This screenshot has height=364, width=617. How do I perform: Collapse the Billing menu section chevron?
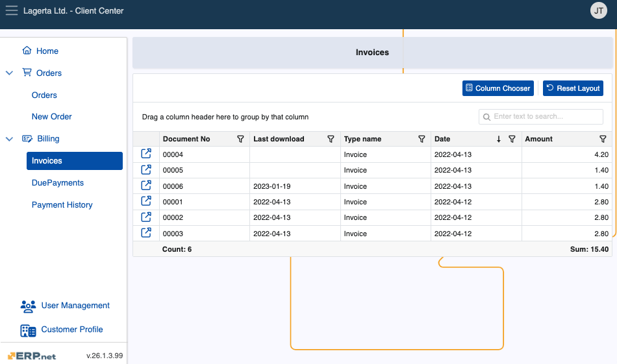tap(10, 139)
